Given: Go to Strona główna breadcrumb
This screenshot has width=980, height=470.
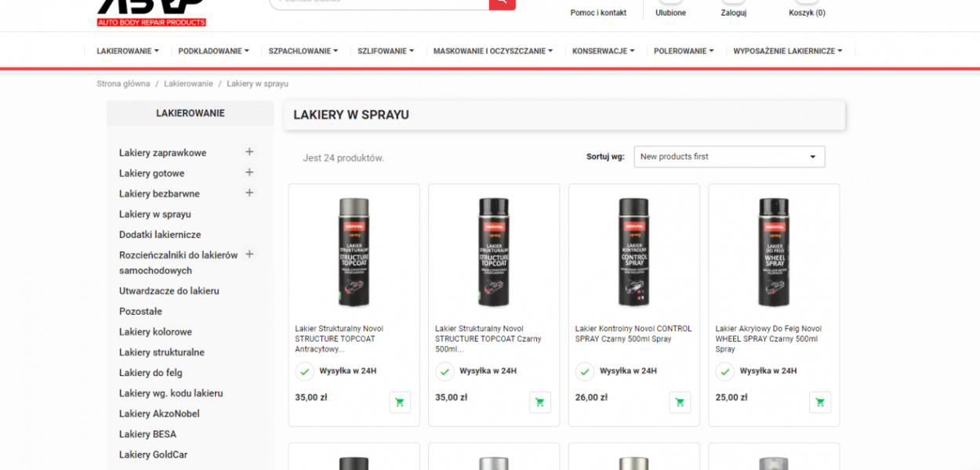Looking at the screenshot, I should [123, 83].
